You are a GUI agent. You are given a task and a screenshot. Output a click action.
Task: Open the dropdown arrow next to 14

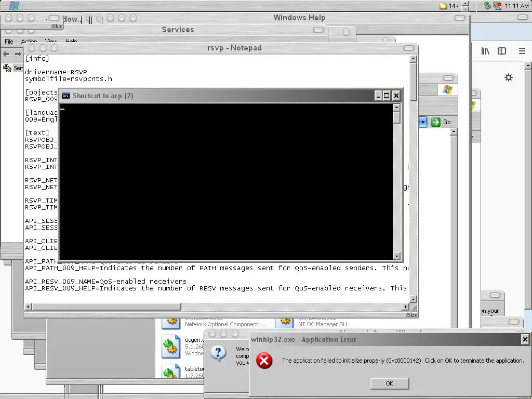tap(457, 6)
